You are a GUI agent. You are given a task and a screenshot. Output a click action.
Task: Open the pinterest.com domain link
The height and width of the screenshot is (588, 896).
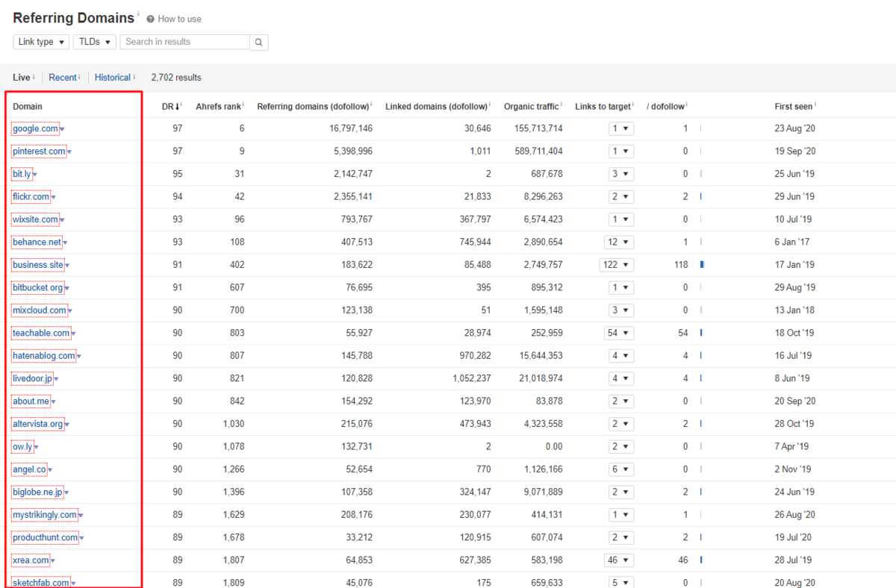(x=39, y=151)
